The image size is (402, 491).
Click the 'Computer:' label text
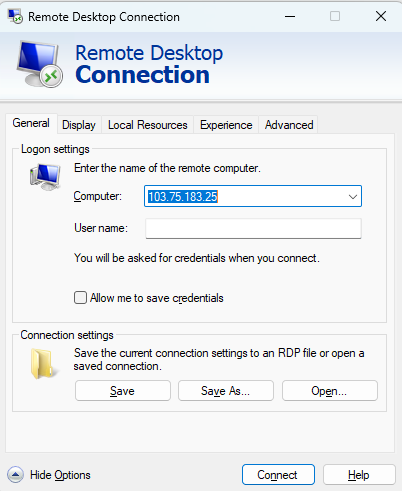pyautogui.click(x=98, y=196)
